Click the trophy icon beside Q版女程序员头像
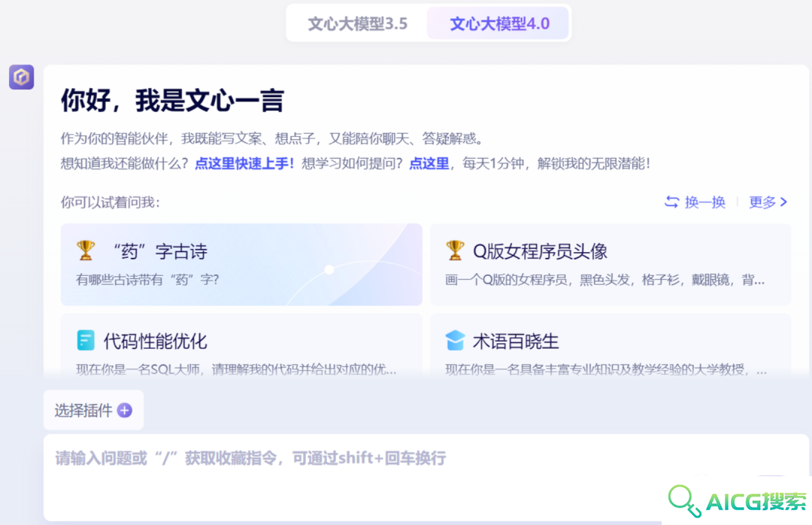This screenshot has width=812, height=525. click(455, 250)
